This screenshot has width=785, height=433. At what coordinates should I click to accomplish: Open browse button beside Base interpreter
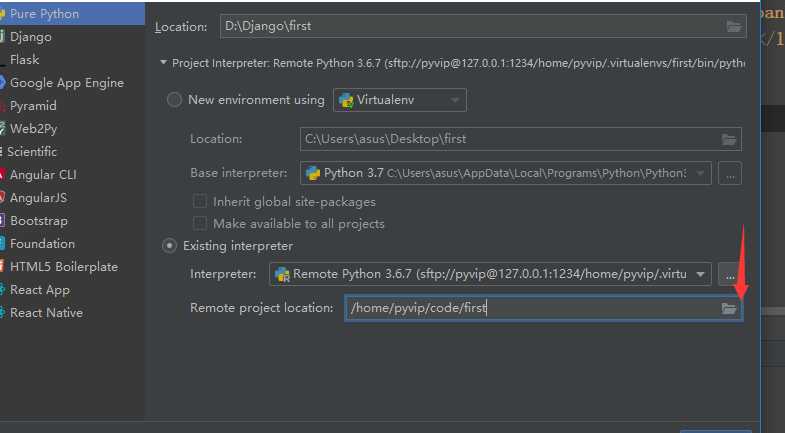730,174
